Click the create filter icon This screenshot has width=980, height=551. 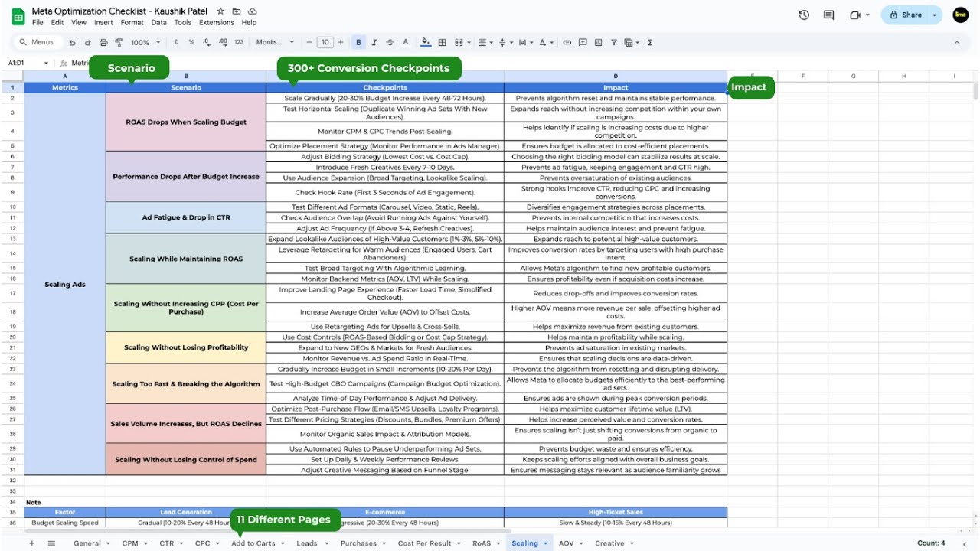coord(613,43)
